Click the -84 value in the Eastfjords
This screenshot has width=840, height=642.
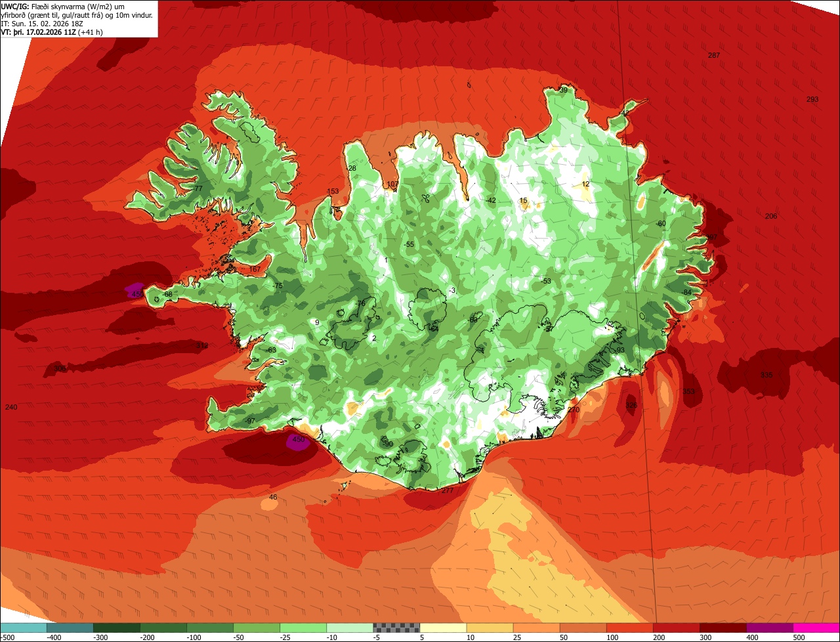coord(686,292)
